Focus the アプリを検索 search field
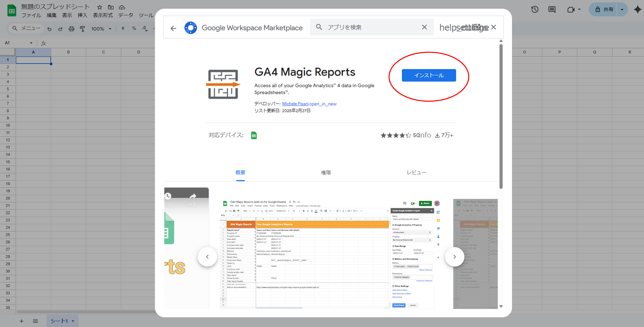Viewport: 644px width, 327px height. (x=371, y=27)
